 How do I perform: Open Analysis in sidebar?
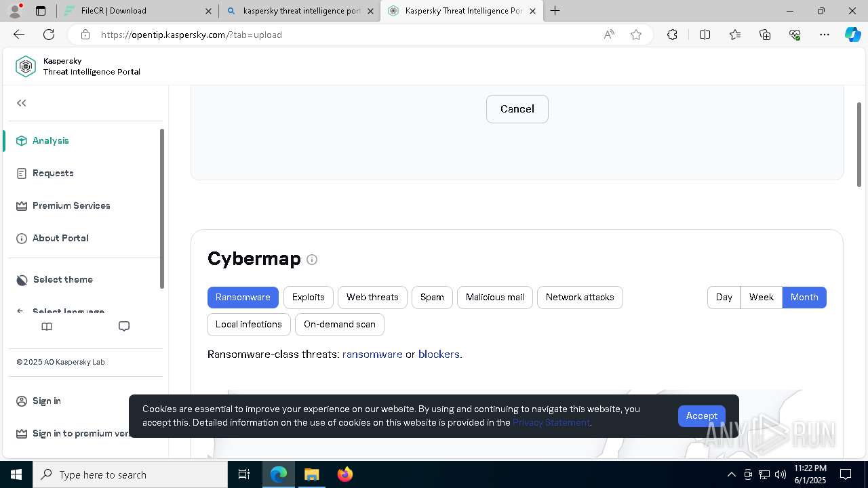point(51,140)
